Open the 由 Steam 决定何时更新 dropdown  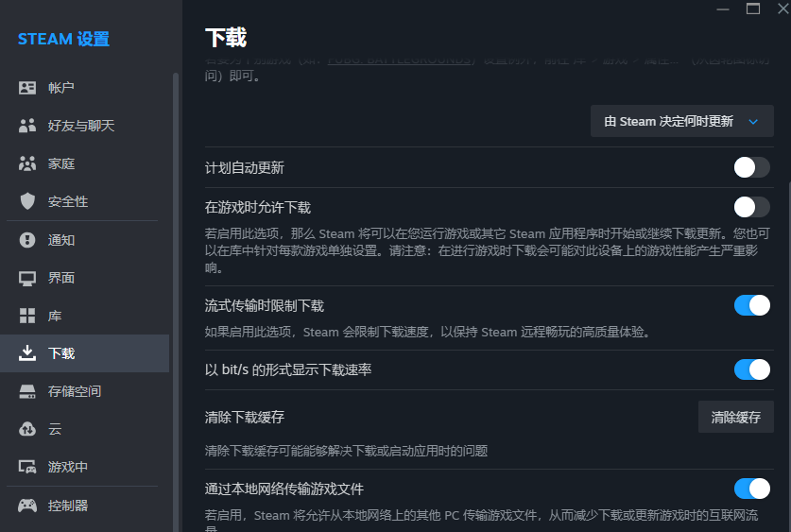click(682, 121)
